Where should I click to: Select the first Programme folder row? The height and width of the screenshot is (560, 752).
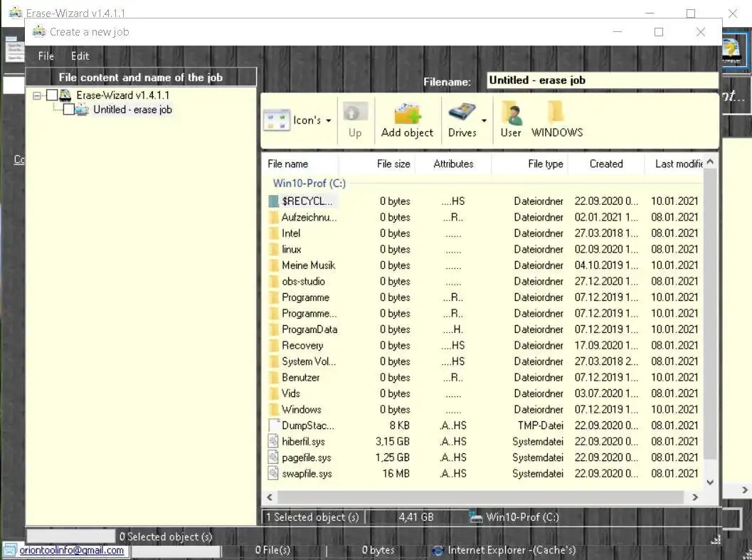coord(483,297)
